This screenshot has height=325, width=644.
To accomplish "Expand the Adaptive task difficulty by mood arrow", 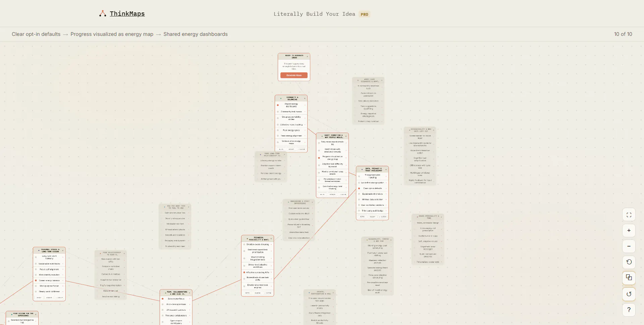I will [x=346, y=165].
